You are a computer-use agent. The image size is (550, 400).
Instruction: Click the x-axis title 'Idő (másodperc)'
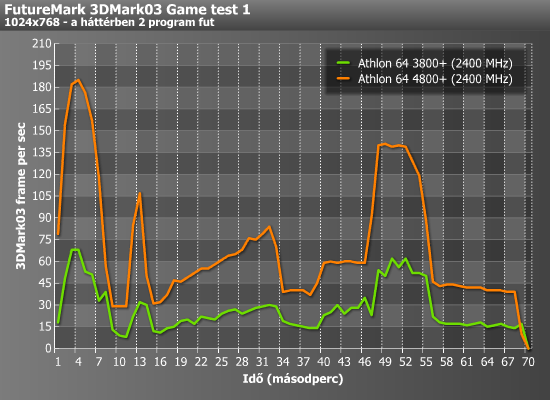tap(293, 379)
